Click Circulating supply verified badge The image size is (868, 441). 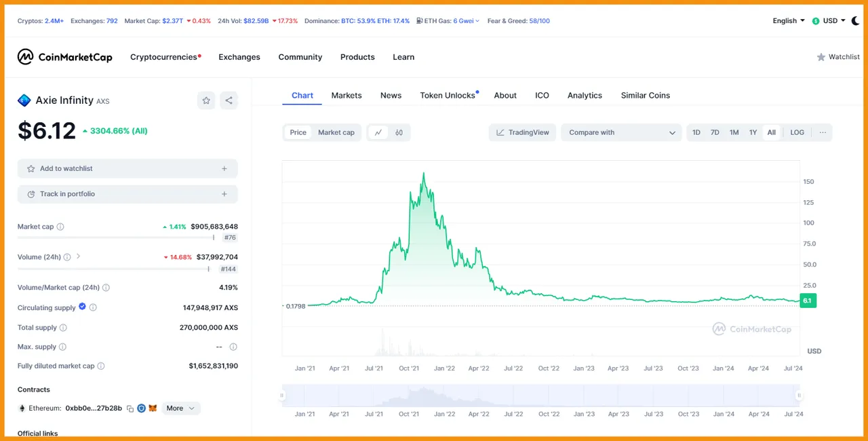pos(83,307)
